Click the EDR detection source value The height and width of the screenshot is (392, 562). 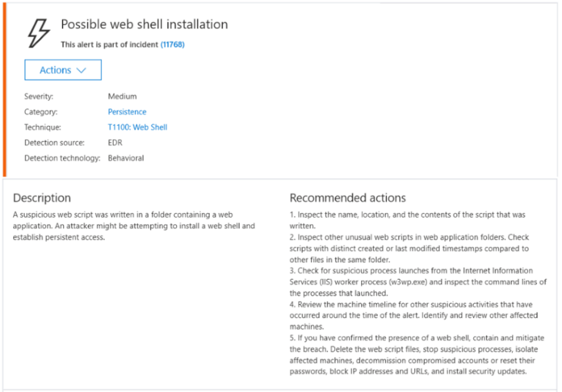click(116, 143)
